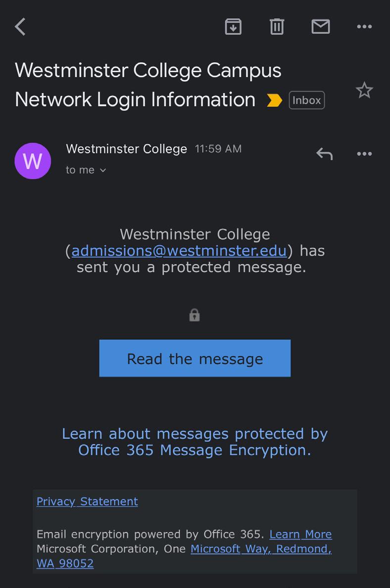Open the sender's message options menu
This screenshot has width=390, height=588.
pos(364,154)
